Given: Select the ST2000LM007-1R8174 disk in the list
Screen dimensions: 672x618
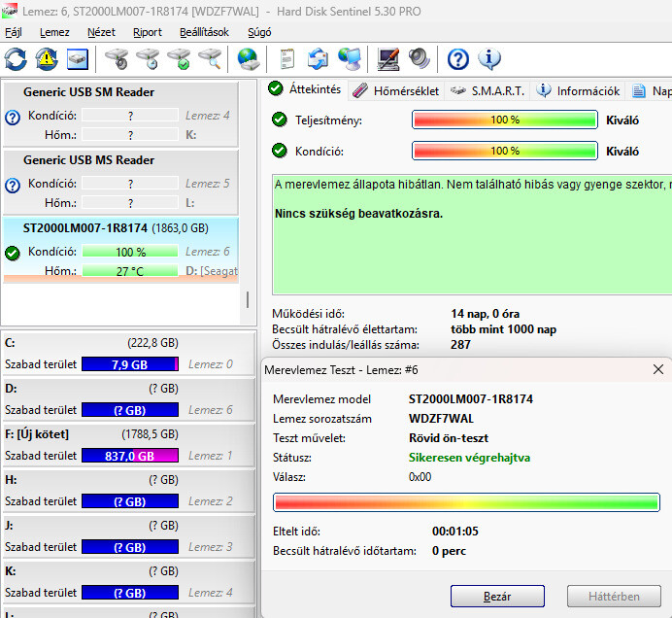Looking at the screenshot, I should tap(85, 228).
